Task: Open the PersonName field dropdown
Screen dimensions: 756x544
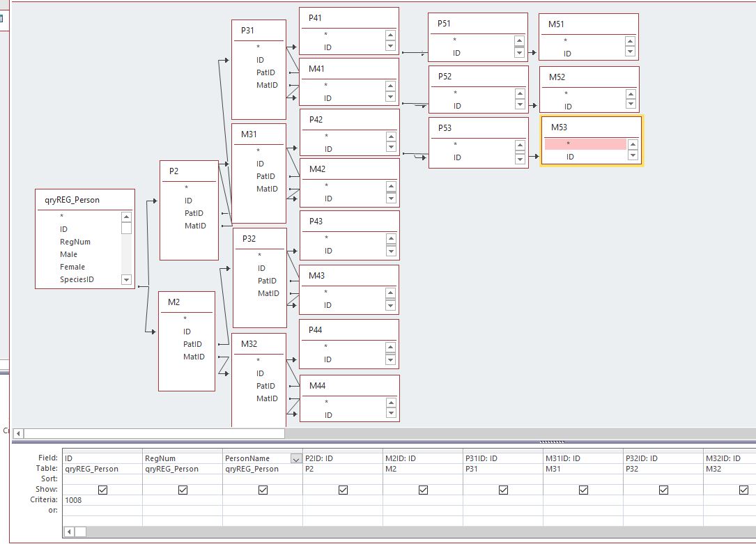Action: [296, 459]
